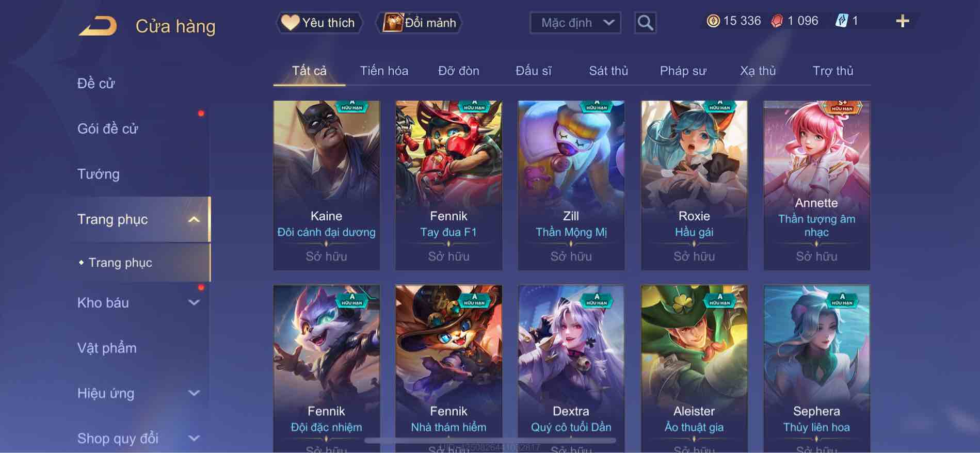
Task: Open the search magnifier icon
Action: (x=645, y=23)
